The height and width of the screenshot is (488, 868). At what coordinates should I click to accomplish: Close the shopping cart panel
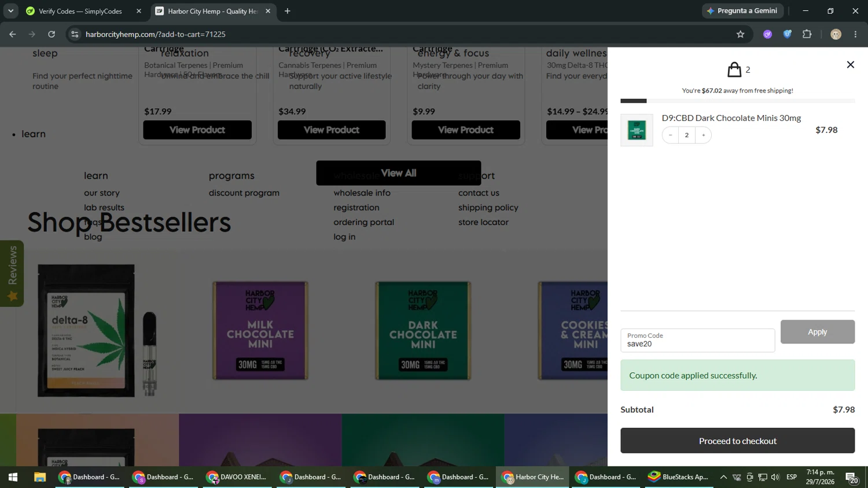click(x=850, y=65)
